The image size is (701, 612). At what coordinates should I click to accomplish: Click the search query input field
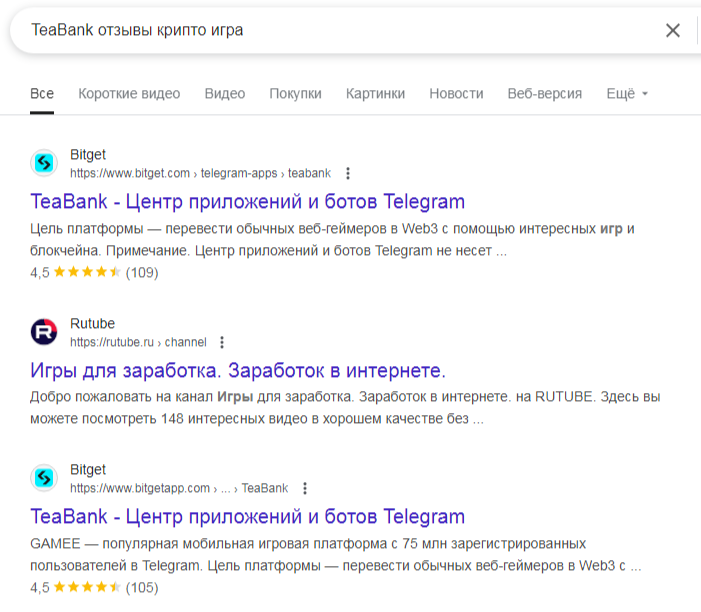[330, 30]
